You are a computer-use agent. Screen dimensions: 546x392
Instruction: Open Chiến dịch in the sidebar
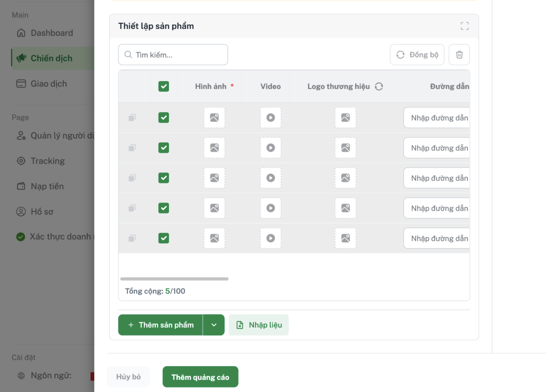51,58
